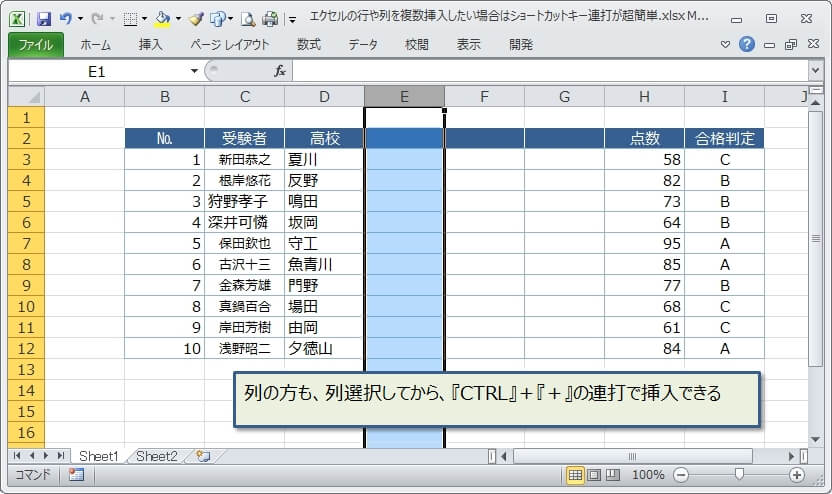The image size is (832, 494).
Task: Click the Quick Print printer icon
Action: coord(270,19)
